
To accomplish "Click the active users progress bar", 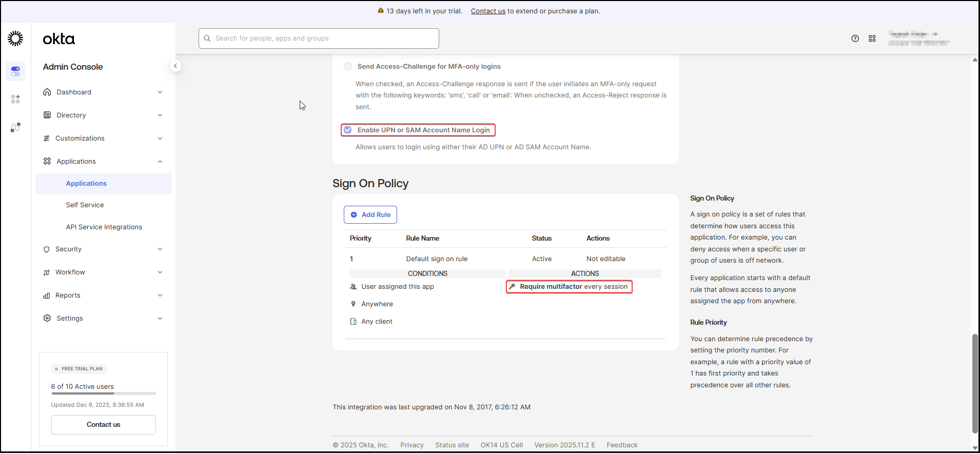I will coord(103,393).
